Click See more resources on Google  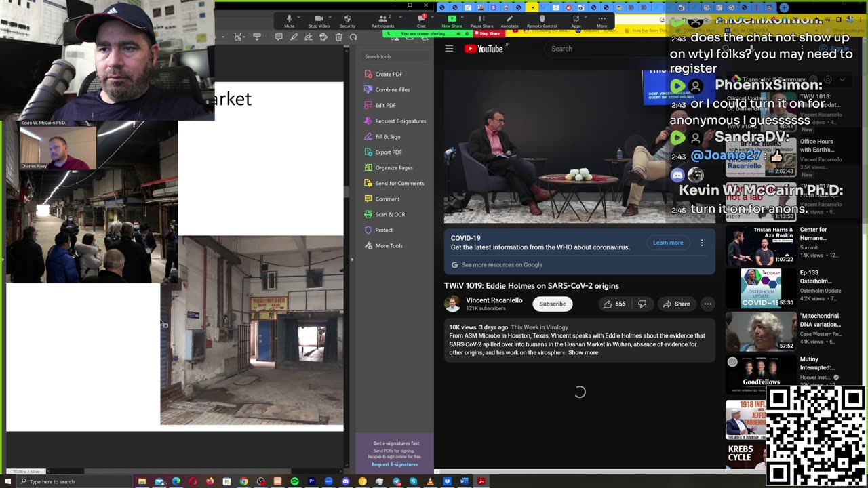tap(502, 265)
